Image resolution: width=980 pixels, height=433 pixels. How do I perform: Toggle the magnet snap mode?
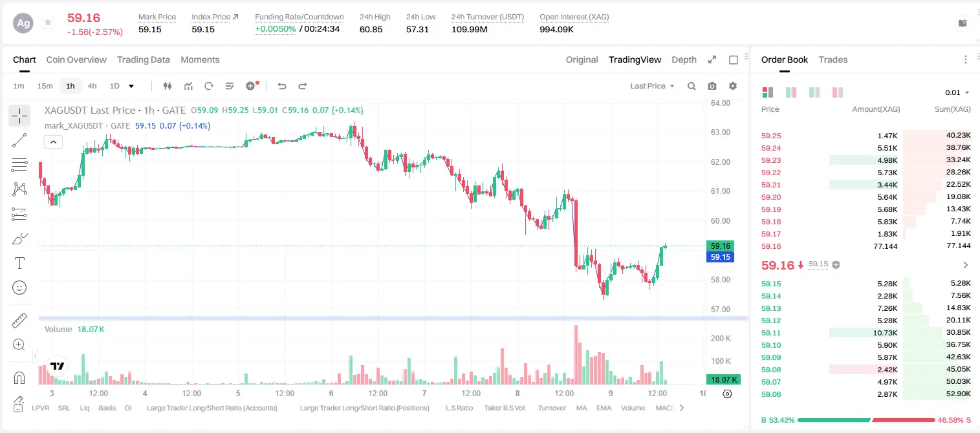coord(19,377)
